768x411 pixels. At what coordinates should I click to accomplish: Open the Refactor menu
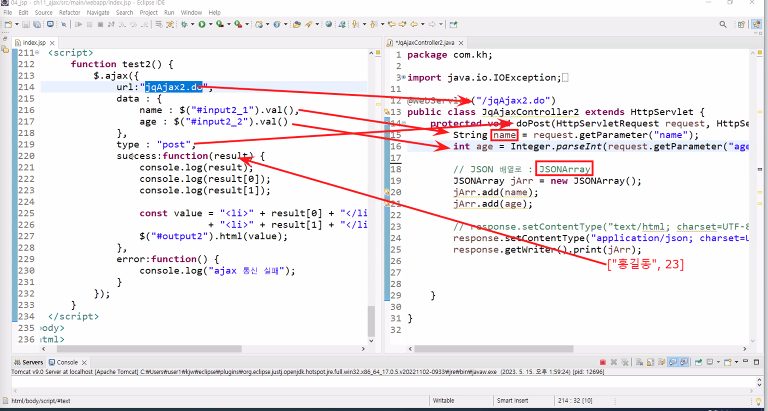click(x=70, y=12)
